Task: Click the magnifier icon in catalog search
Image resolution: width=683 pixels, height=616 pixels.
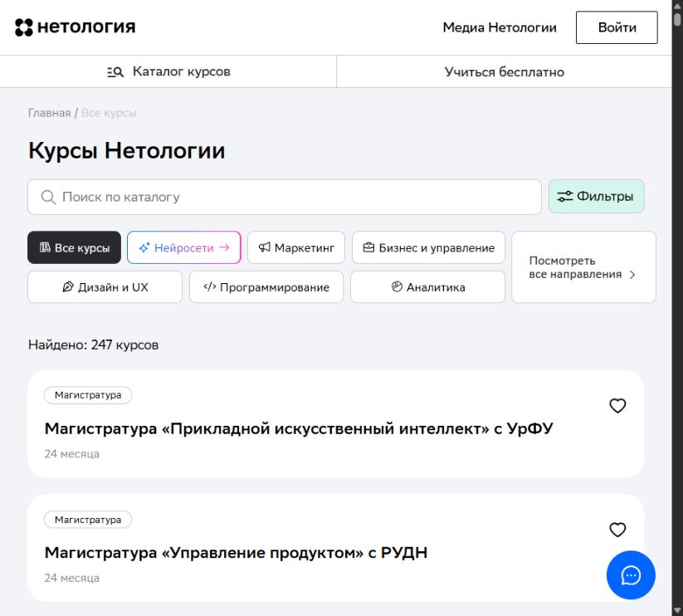Action: tap(48, 197)
